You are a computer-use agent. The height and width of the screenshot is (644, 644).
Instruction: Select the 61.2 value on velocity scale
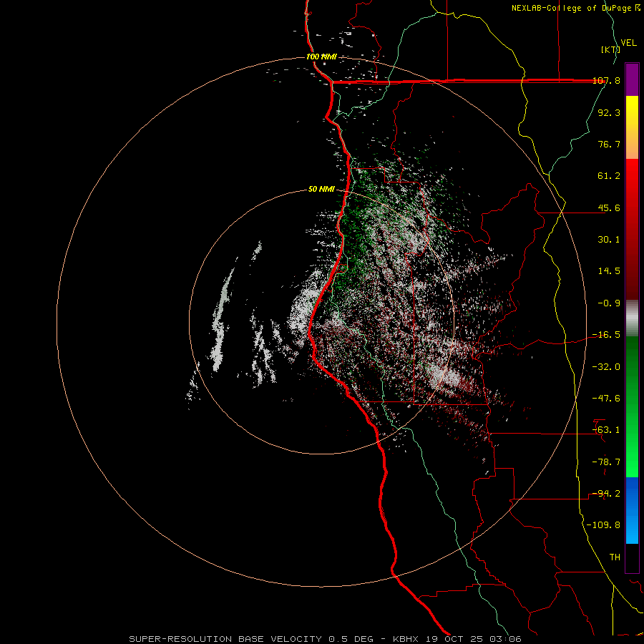tap(609, 176)
